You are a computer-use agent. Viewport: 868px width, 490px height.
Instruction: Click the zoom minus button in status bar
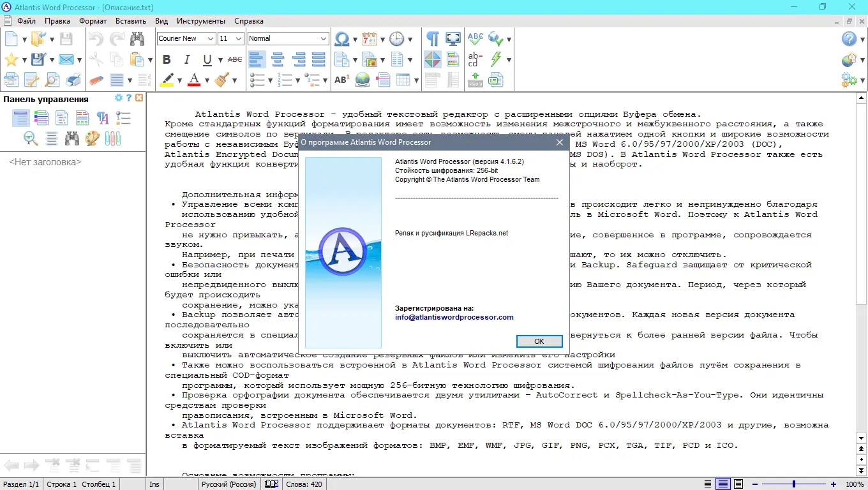click(x=754, y=484)
